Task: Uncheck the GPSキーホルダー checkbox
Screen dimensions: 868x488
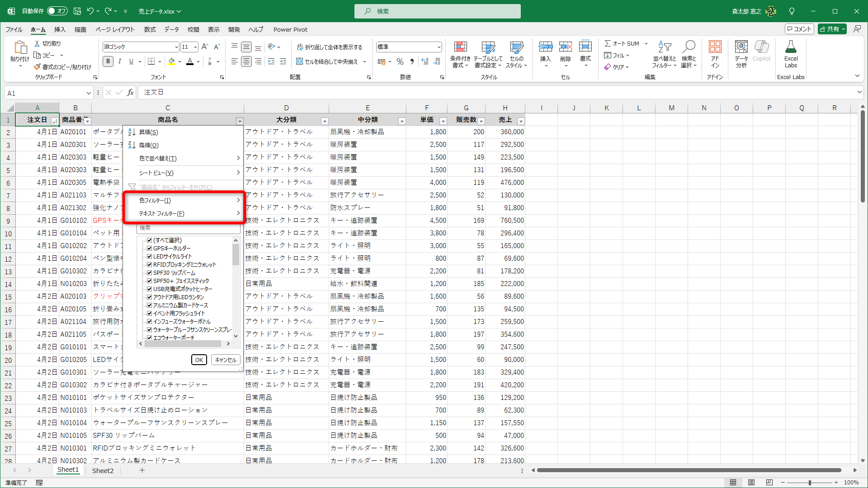Action: tap(149, 249)
